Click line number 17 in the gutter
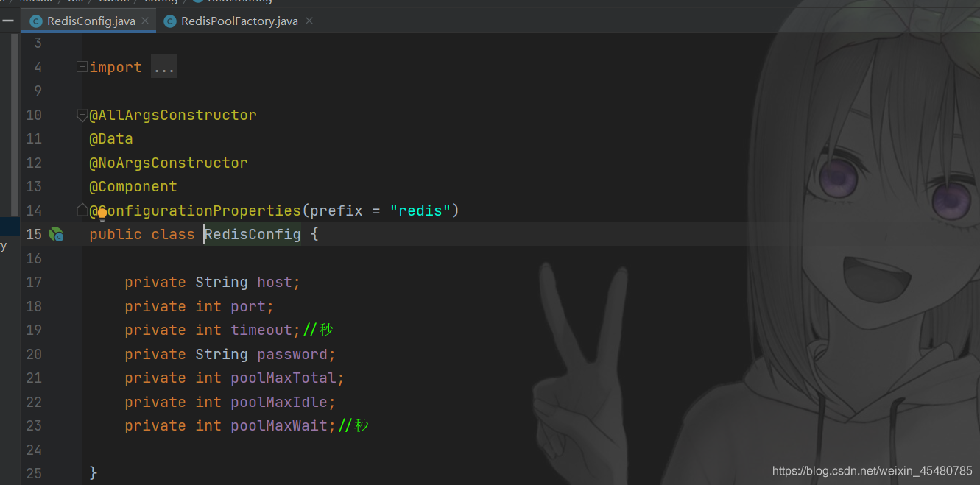The image size is (980, 485). pos(34,283)
